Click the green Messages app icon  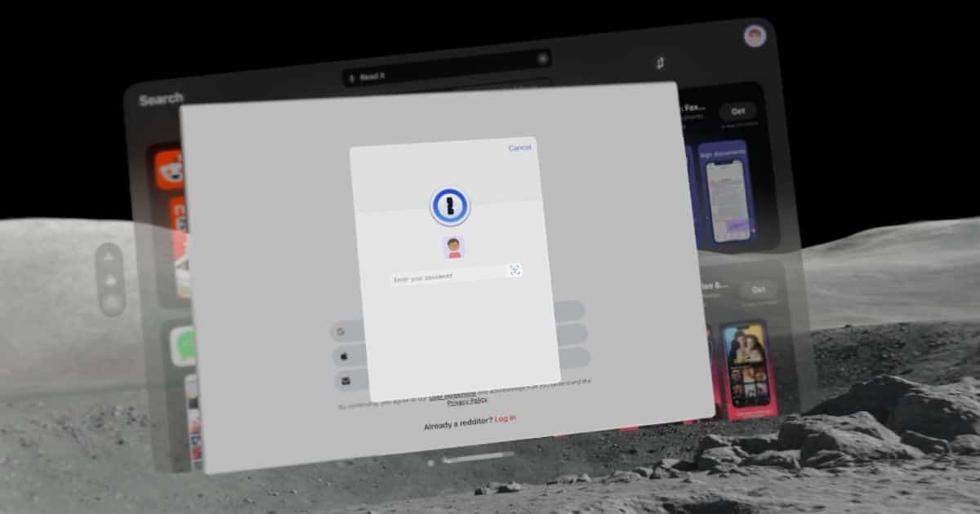tap(183, 346)
